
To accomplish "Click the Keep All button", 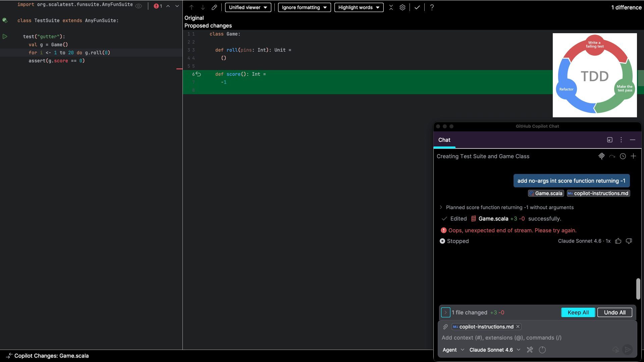I will pyautogui.click(x=578, y=312).
